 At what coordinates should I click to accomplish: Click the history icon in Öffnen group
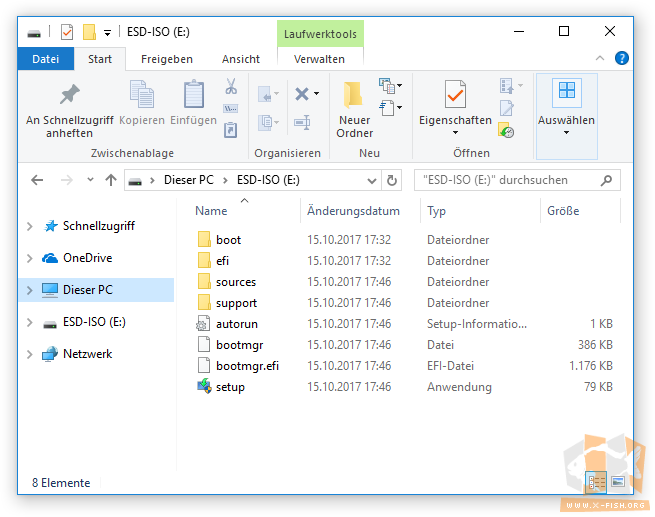coord(506,130)
